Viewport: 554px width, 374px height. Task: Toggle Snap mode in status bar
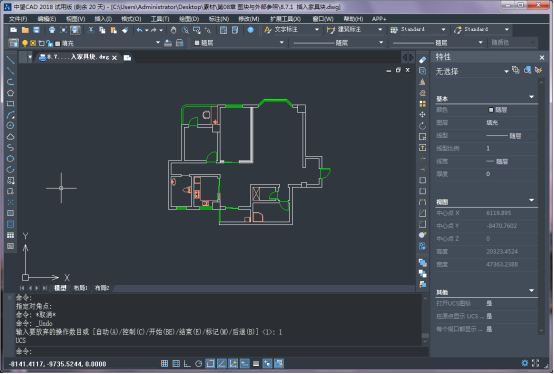click(x=164, y=363)
